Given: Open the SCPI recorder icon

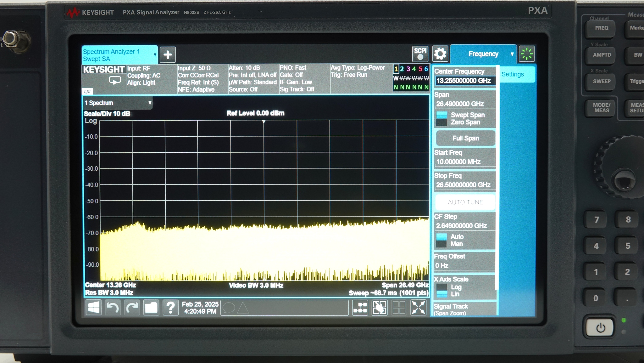Looking at the screenshot, I should pyautogui.click(x=420, y=54).
